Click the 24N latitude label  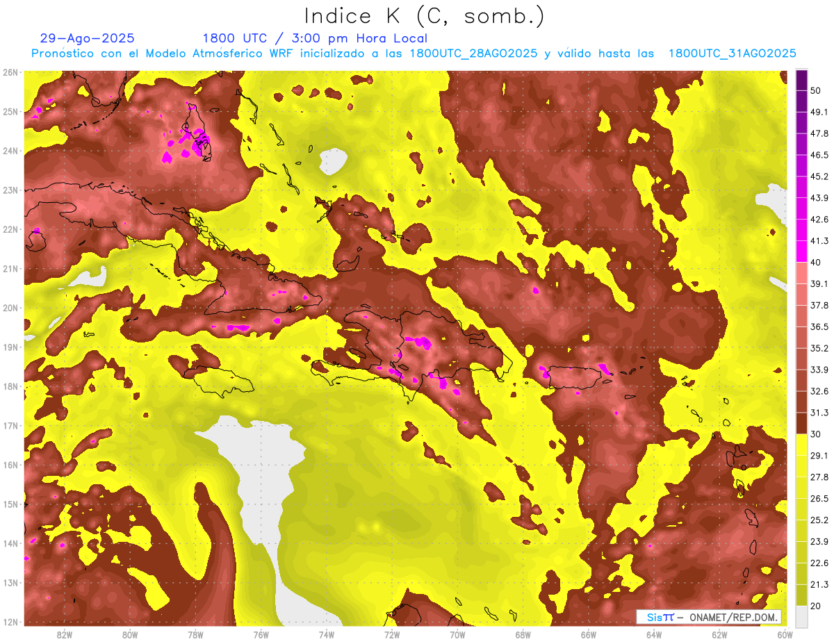[x=10, y=151]
